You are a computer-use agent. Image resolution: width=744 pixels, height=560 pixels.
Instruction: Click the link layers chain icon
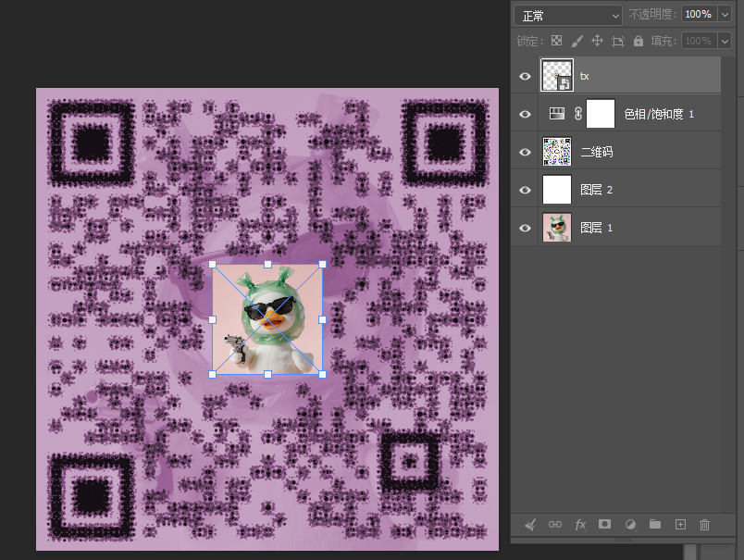555,525
